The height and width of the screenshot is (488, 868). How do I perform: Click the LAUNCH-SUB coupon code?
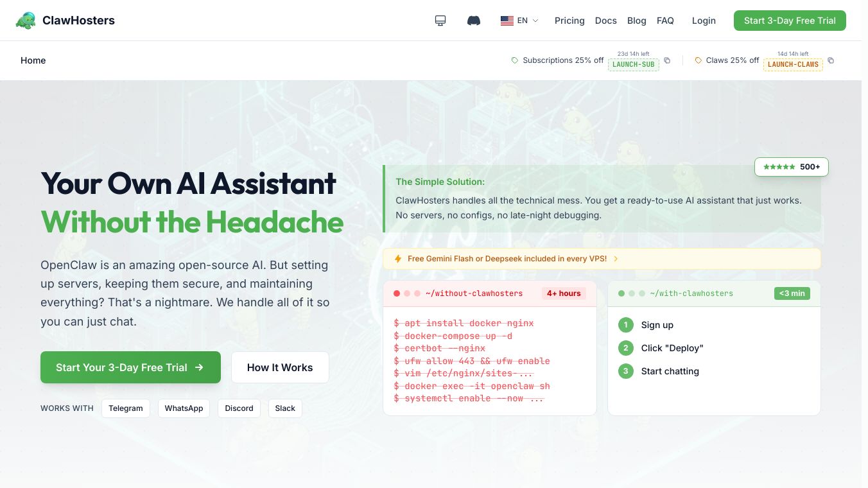pos(634,64)
